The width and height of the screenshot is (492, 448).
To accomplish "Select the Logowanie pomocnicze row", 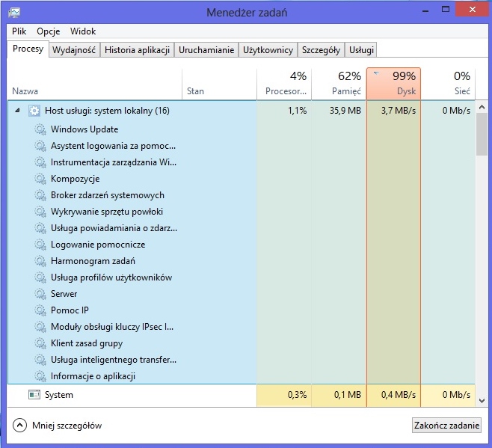I will tap(241, 245).
